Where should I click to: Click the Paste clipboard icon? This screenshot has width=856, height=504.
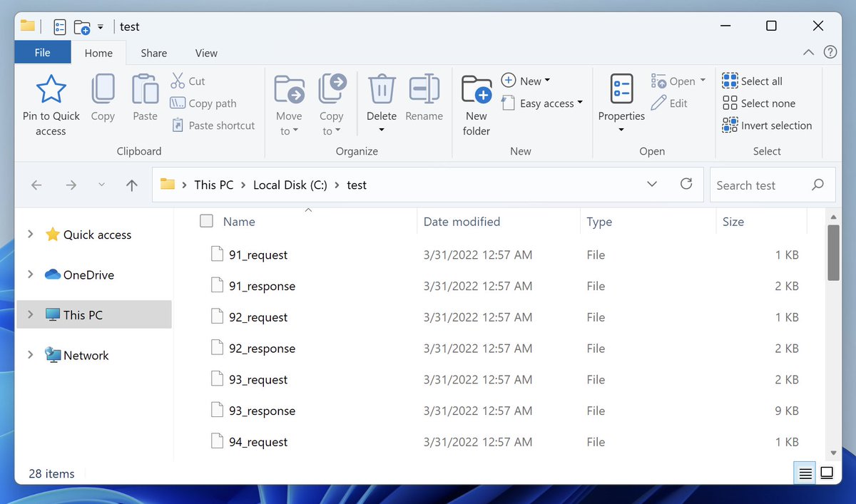(x=145, y=89)
